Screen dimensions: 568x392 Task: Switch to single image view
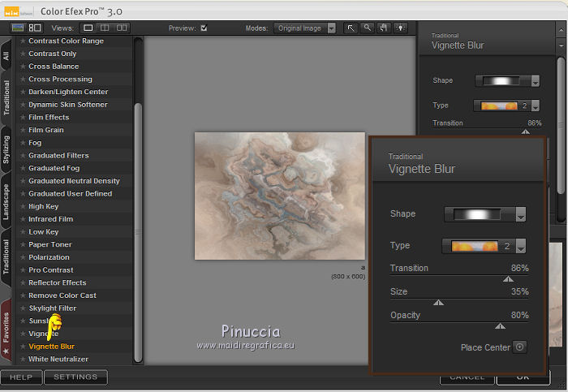point(88,28)
